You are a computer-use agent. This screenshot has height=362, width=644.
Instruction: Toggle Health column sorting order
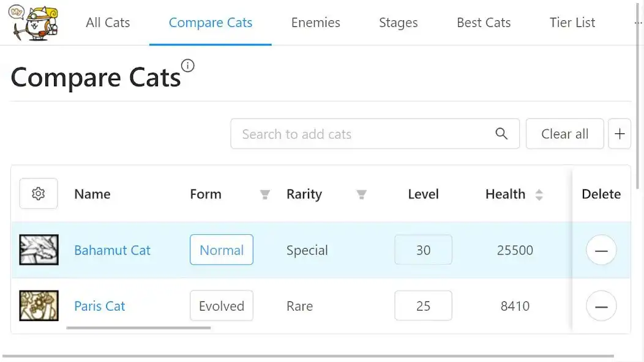tap(539, 194)
